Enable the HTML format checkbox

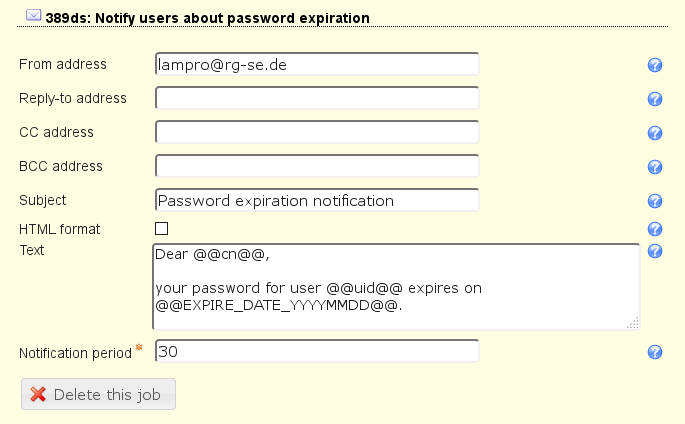tap(161, 229)
